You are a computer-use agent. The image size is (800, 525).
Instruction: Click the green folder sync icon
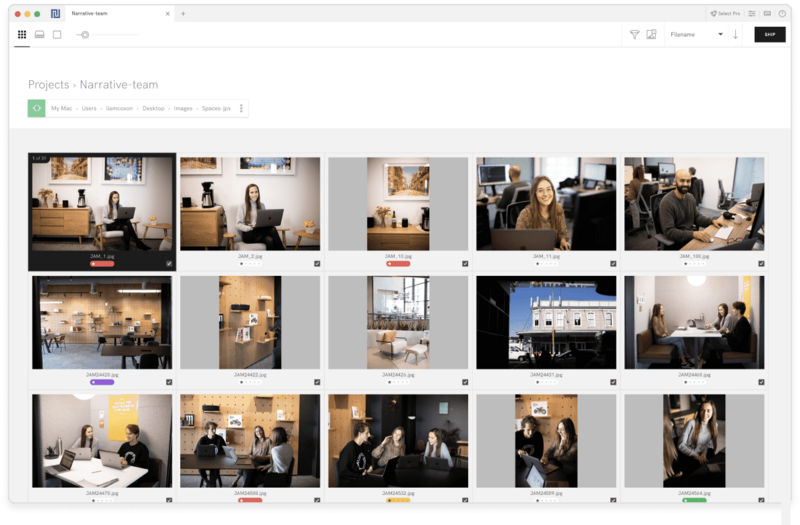37,108
